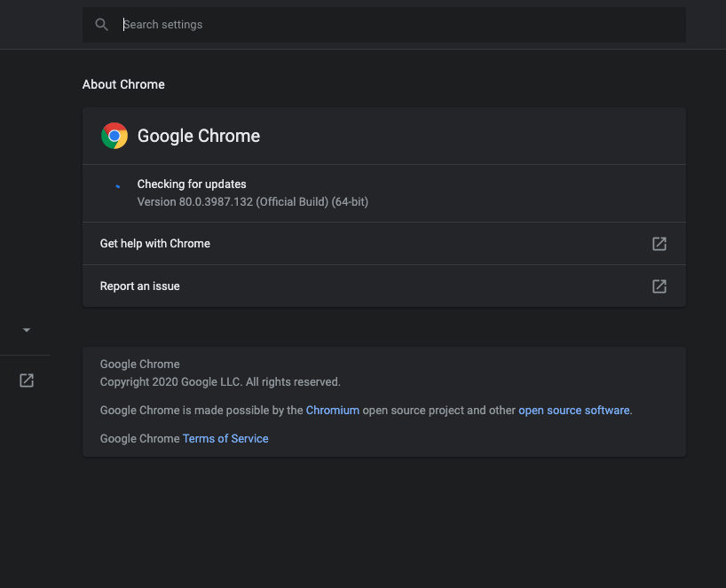Click the About Chrome heading
Viewport: 726px width, 588px height.
coord(123,84)
